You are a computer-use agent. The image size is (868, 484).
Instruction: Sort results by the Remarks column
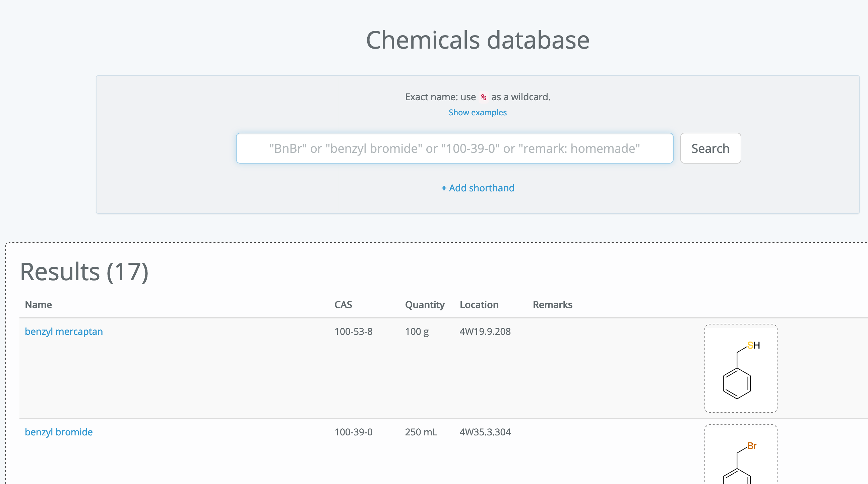(552, 304)
